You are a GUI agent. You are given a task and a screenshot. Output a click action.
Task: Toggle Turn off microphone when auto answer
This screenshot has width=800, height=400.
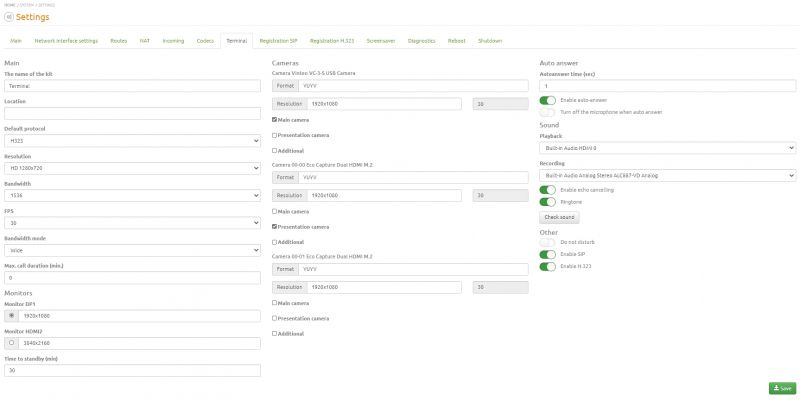point(547,112)
